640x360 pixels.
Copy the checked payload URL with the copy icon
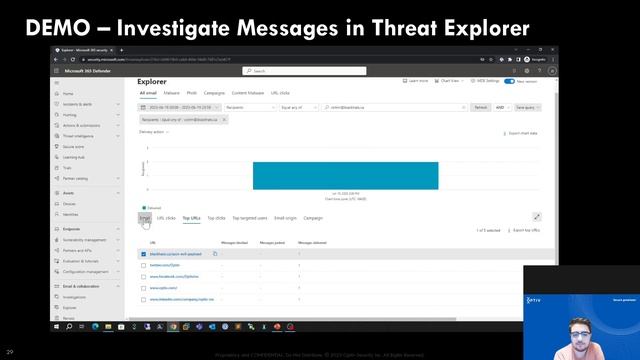[215, 254]
